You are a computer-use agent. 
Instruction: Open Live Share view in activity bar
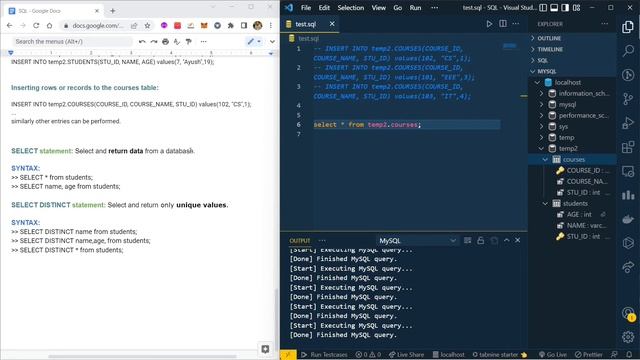(x=628, y=267)
